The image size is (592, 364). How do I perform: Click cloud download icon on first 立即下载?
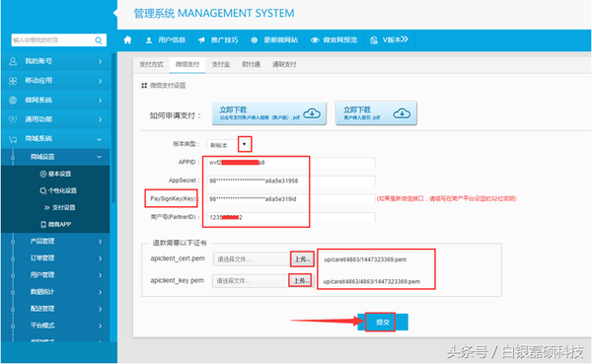(x=312, y=112)
